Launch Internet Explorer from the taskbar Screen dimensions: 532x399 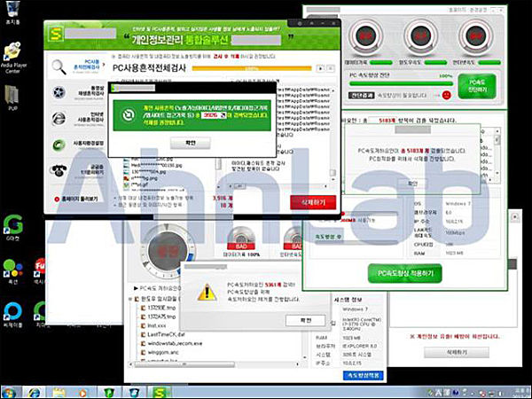[35, 393]
